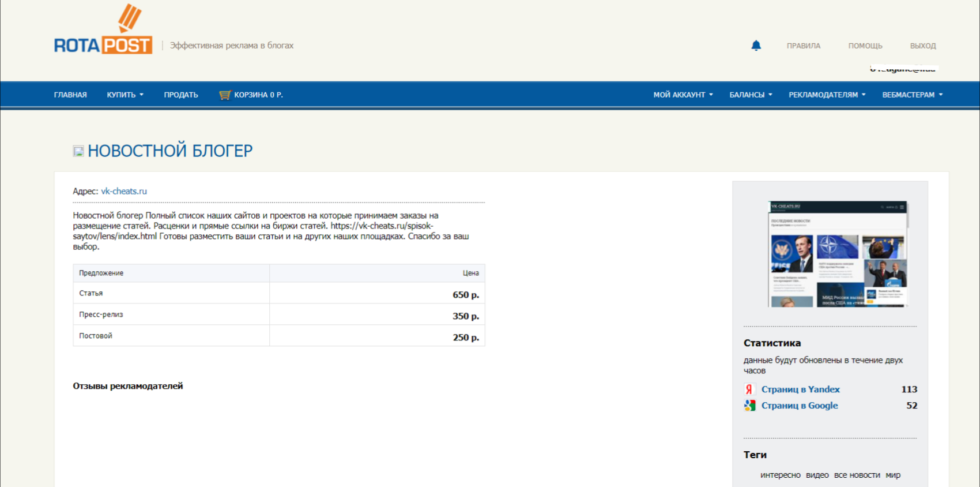980x487 pixels.
Task: Click the Google icon in statistics
Action: [749, 406]
